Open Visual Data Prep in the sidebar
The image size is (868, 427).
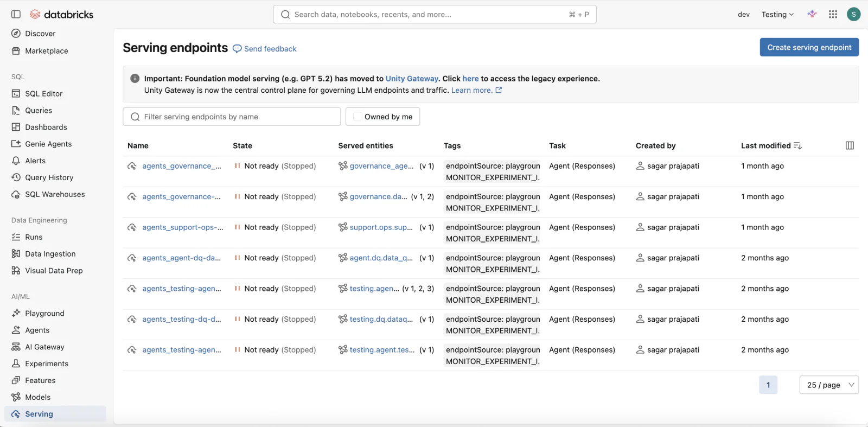[54, 271]
